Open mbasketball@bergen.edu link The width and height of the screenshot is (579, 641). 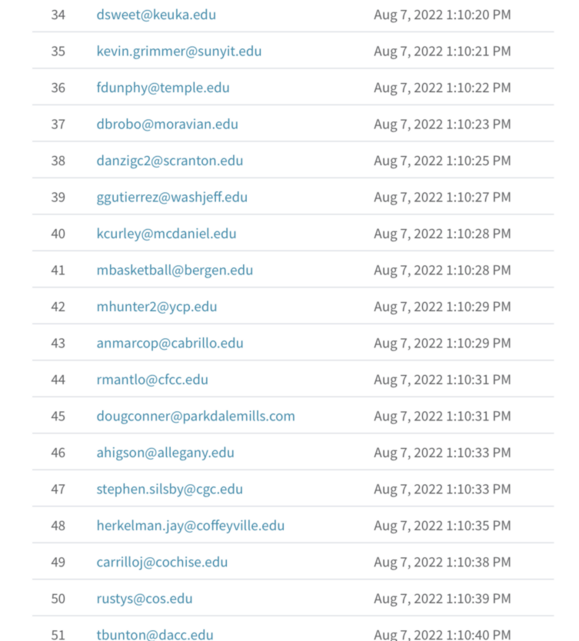[175, 270]
